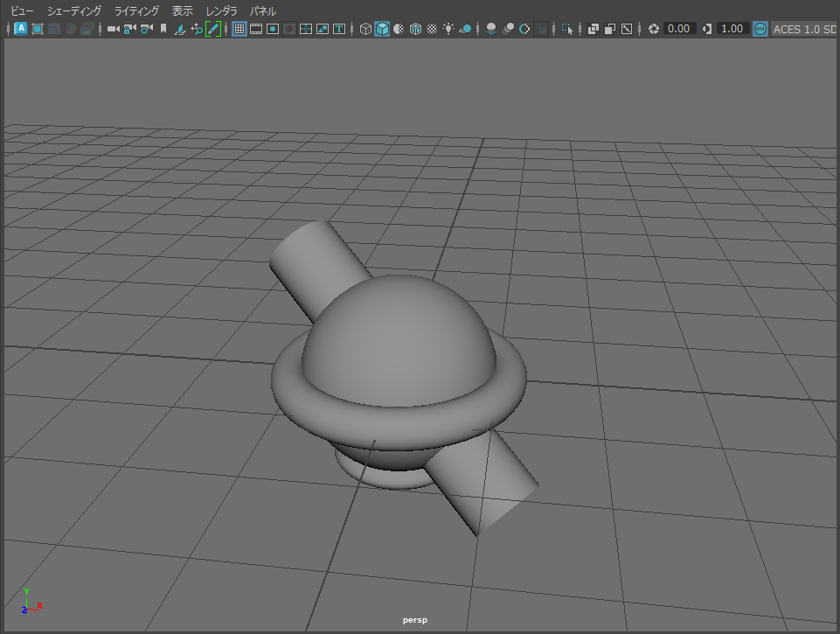Image resolution: width=840 pixels, height=634 pixels.
Task: Toggle the Lock Camera icon
Action: click(x=129, y=29)
